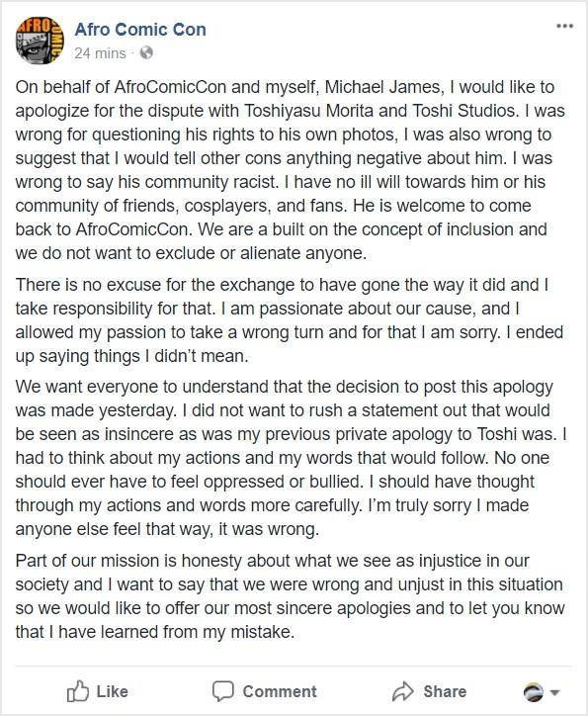
Task: Click the Share text label
Action: (x=445, y=691)
